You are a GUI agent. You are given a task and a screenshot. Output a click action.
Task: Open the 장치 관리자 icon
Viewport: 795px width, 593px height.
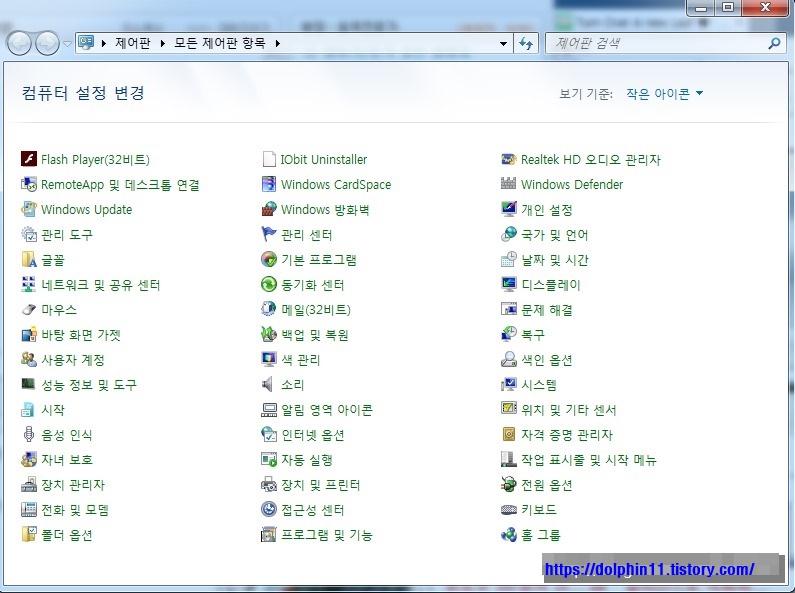coord(29,485)
